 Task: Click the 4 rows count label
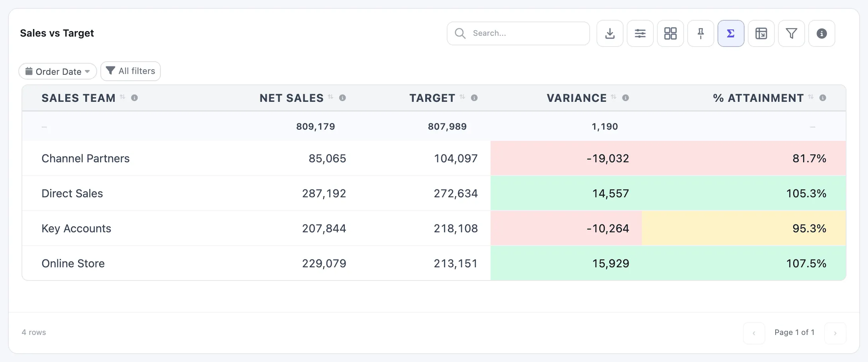pyautogui.click(x=34, y=332)
